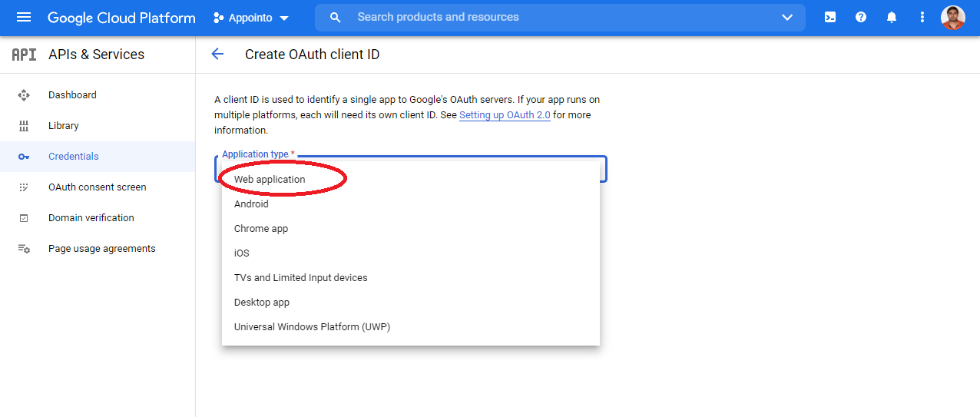Select TVs and Limited Input devices

(411, 278)
